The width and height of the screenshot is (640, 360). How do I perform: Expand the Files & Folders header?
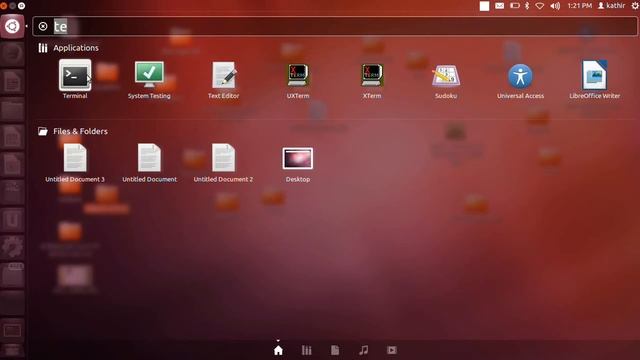73,131
